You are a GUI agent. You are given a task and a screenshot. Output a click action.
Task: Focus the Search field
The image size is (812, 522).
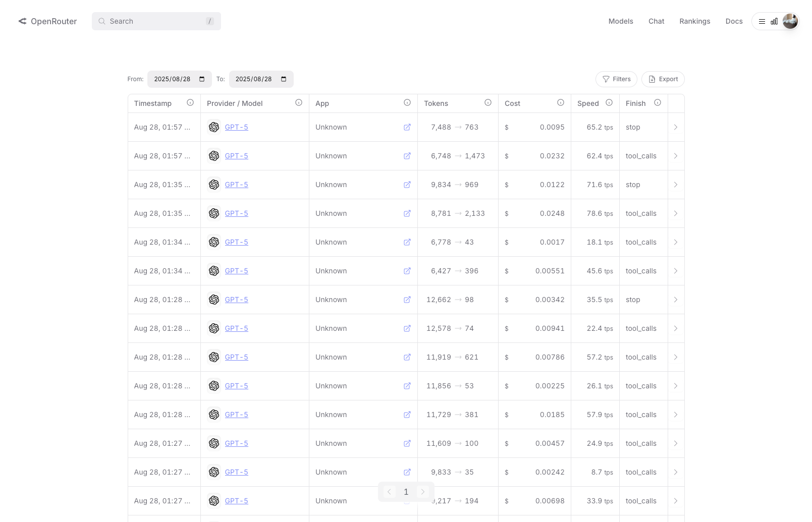pos(156,21)
